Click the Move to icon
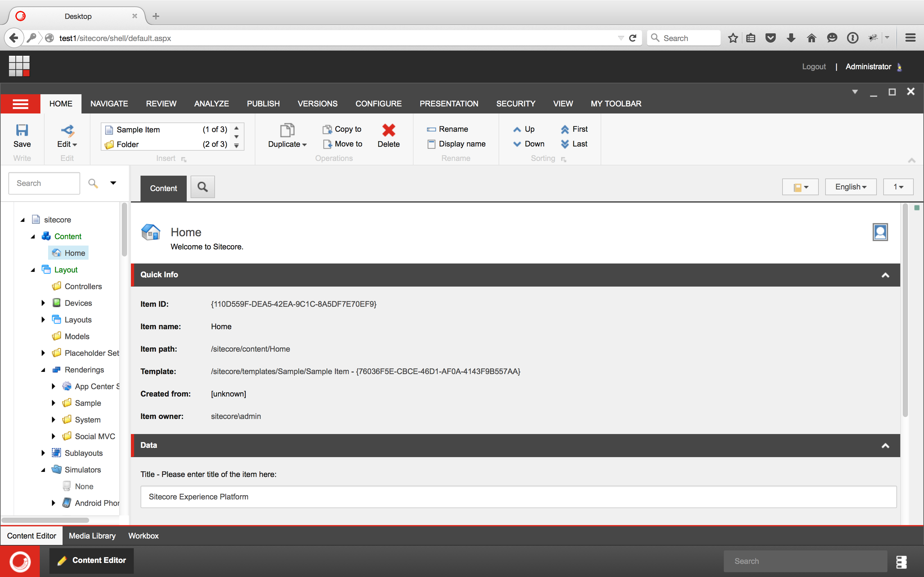Screen dimensions: 924x577 click(328, 144)
